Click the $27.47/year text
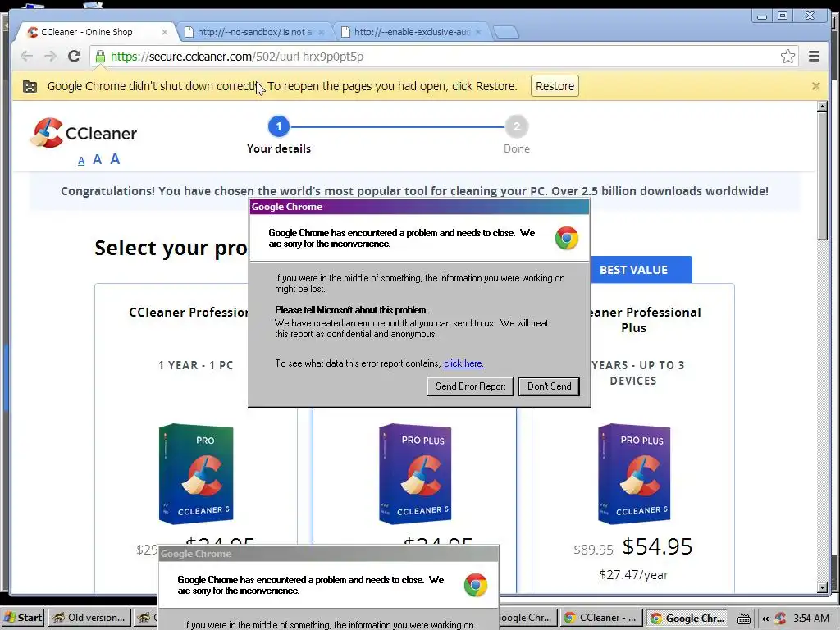840x630 pixels. (x=634, y=575)
